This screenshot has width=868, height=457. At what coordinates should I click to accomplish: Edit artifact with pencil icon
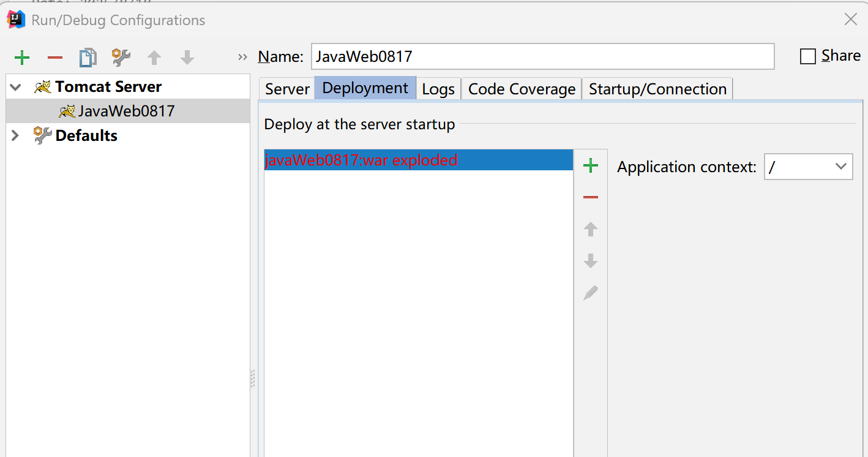(591, 293)
